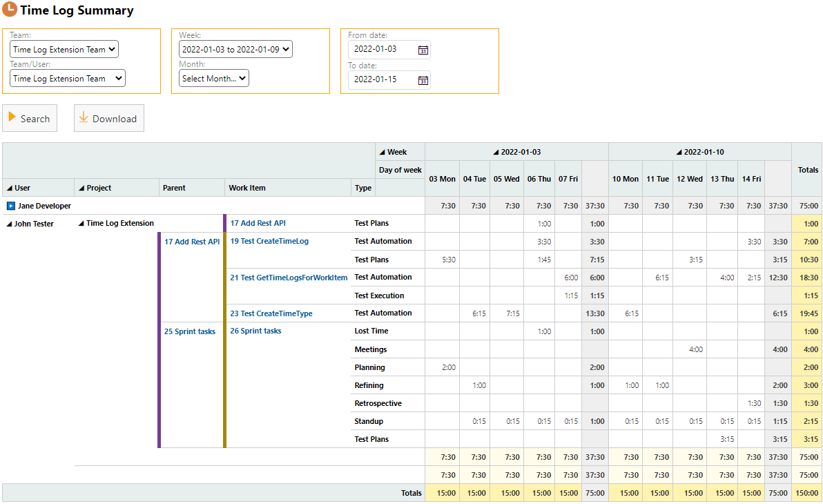Open the Select Month dropdown
Viewport: 823px width, 504px height.
click(x=213, y=79)
